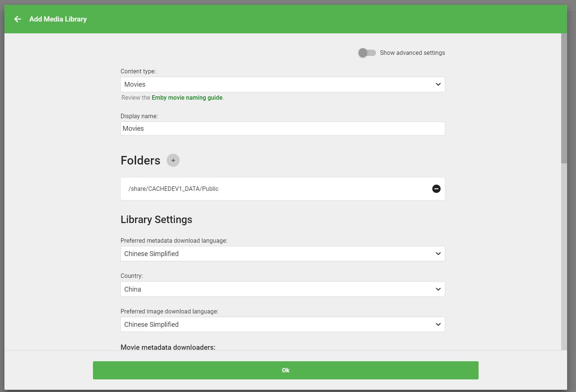The height and width of the screenshot is (392, 576).
Task: Click the Library Settings heading
Action: (156, 219)
